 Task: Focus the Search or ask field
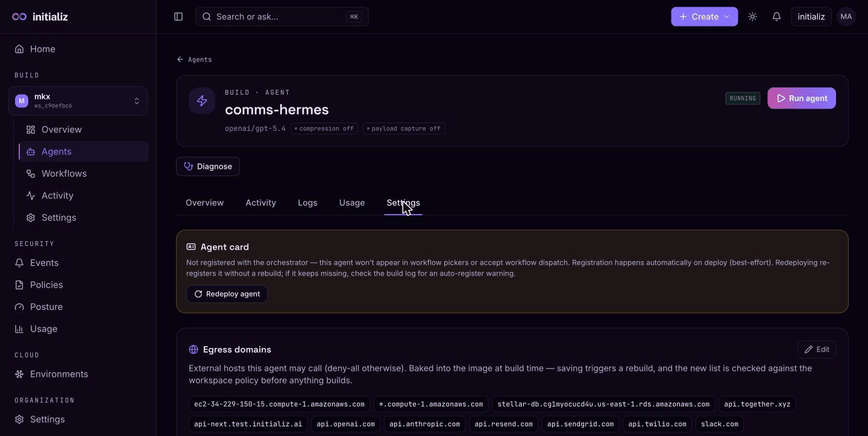[282, 16]
